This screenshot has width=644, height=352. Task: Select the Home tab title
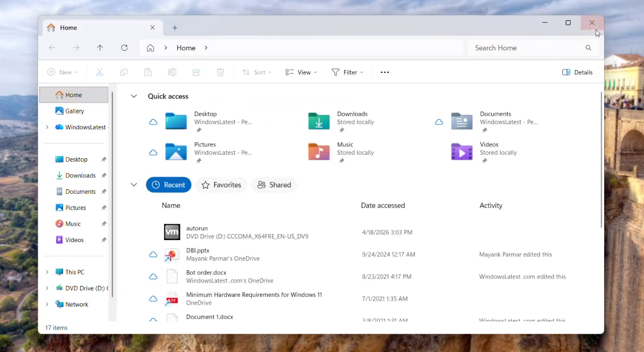[x=68, y=28]
